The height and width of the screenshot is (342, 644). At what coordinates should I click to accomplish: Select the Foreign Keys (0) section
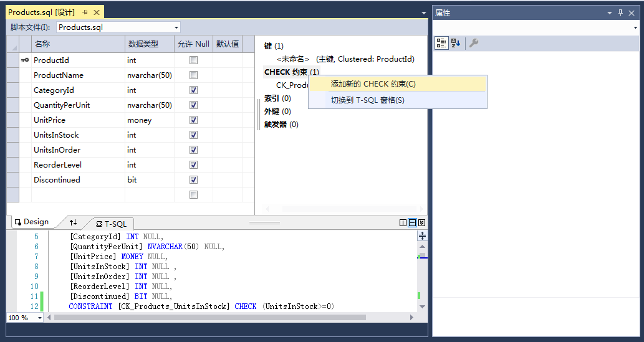pos(277,112)
